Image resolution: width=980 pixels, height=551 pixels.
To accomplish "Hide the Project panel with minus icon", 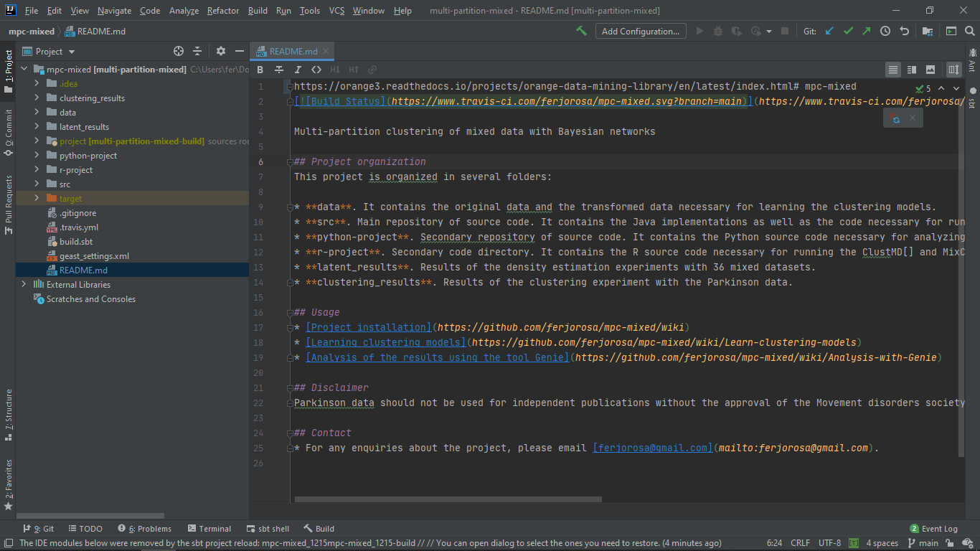I will [240, 51].
